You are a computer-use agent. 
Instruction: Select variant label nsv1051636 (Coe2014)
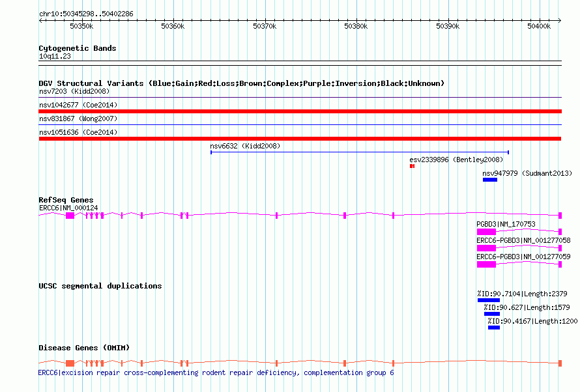point(78,132)
